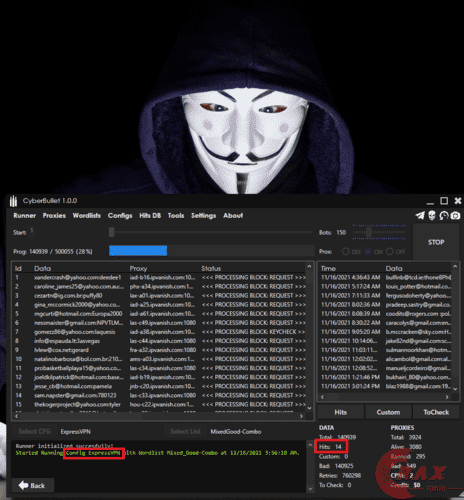
Task: Select row 15 thekogerproject@yahoo.com
Action: [x=160, y=404]
